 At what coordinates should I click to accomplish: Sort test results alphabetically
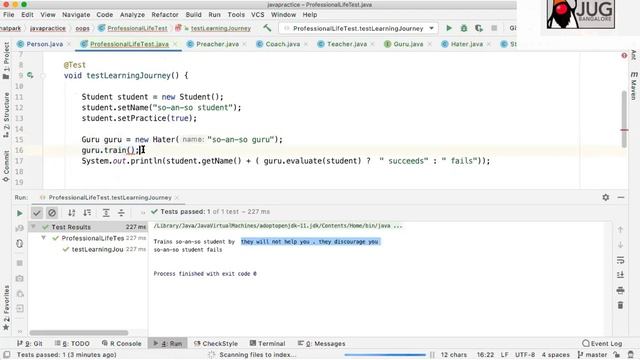(x=72, y=213)
